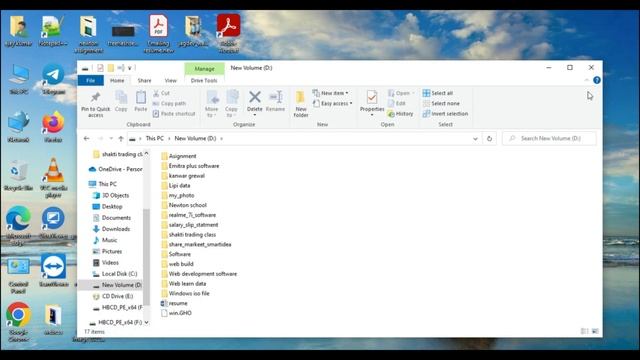Expand address bar history dropdown arrow
The image size is (640, 360).
(x=475, y=139)
